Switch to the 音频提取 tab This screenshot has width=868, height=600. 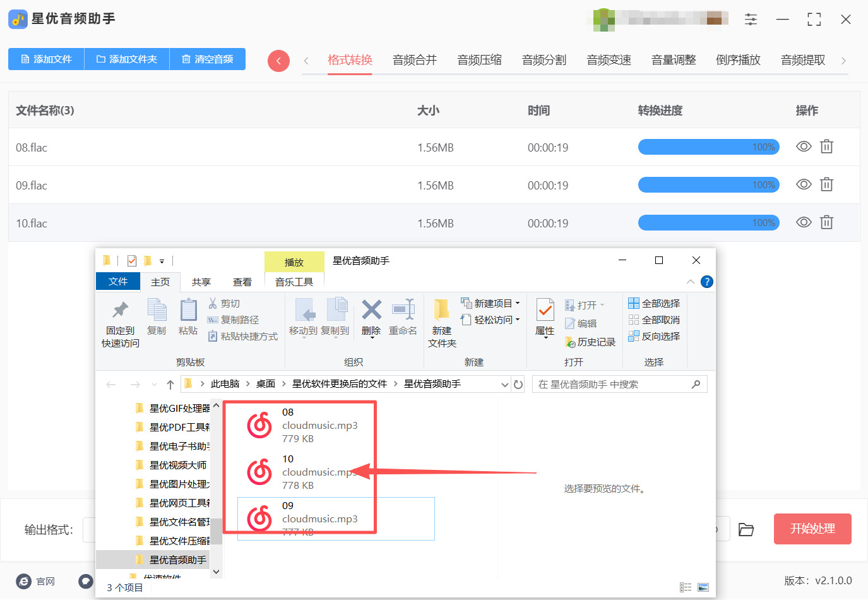tap(803, 60)
